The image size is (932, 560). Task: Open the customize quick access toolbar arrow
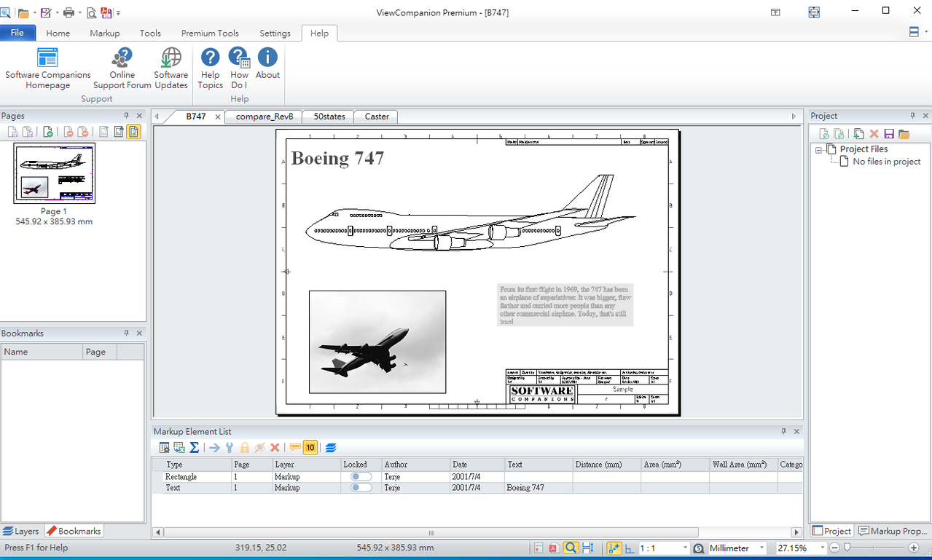(119, 13)
